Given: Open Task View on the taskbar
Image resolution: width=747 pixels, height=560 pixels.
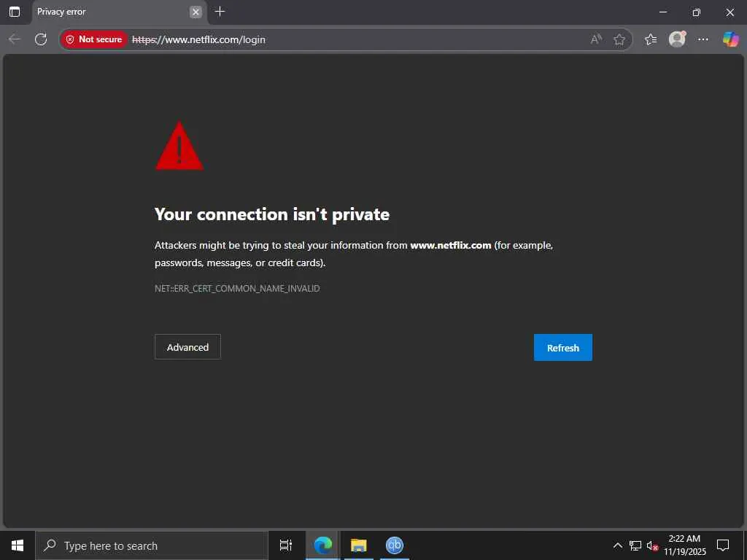Looking at the screenshot, I should [286, 545].
